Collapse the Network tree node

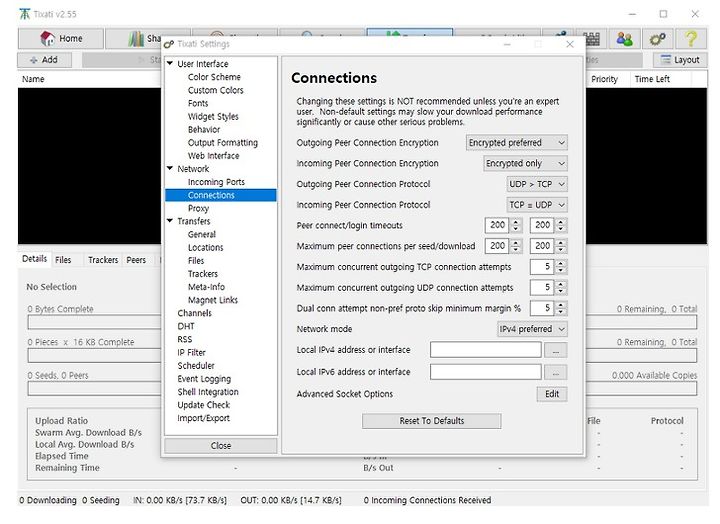(170, 169)
